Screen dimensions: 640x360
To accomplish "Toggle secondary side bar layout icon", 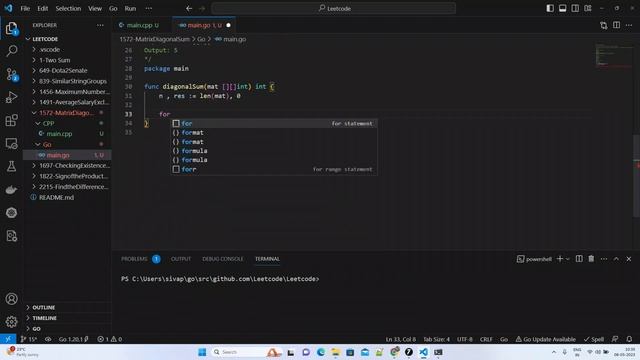I will pyautogui.click(x=575, y=8).
